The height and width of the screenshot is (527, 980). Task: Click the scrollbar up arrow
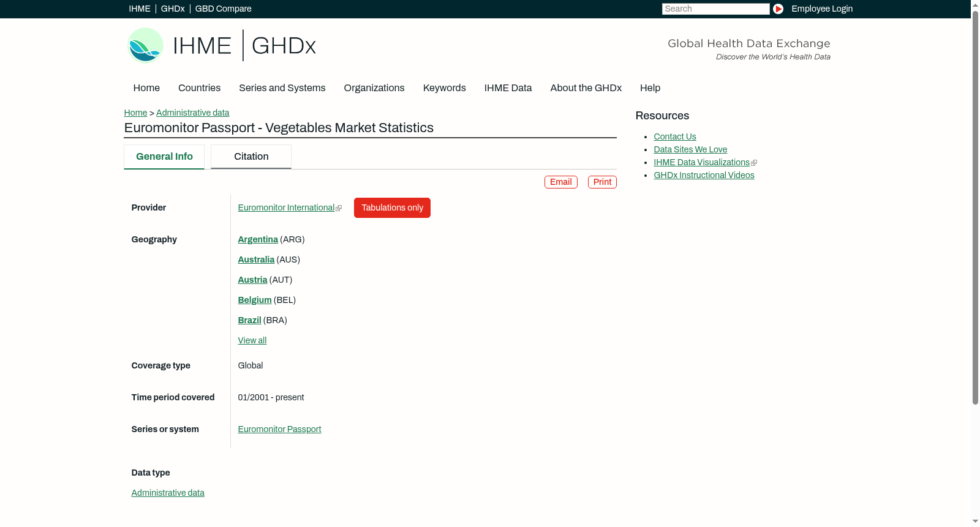975,4
